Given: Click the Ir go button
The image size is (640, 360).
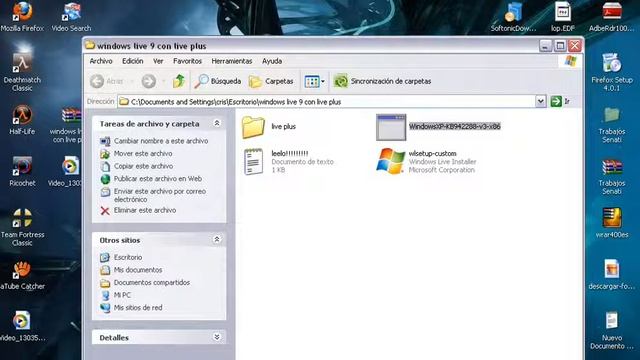Looking at the screenshot, I should 560,101.
